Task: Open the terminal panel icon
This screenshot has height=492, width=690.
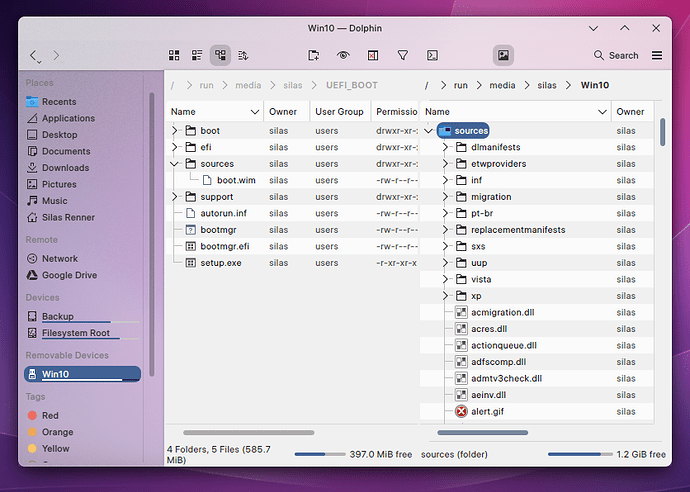Action: tap(432, 55)
